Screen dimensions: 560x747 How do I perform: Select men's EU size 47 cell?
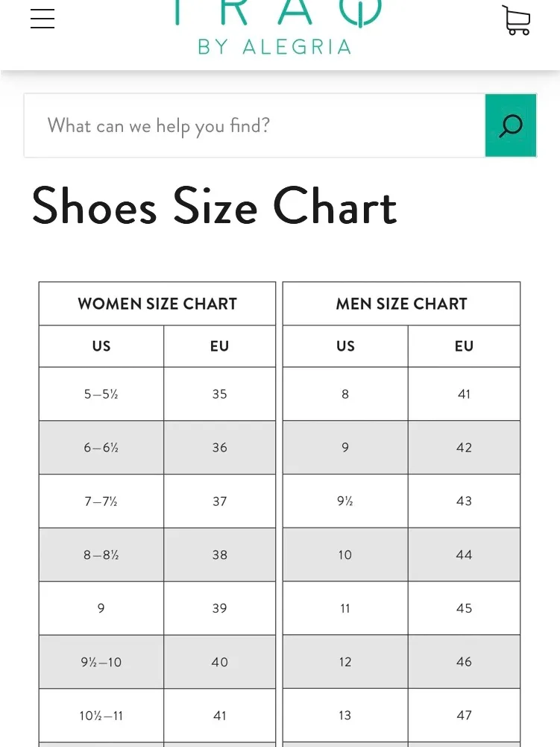coord(465,715)
